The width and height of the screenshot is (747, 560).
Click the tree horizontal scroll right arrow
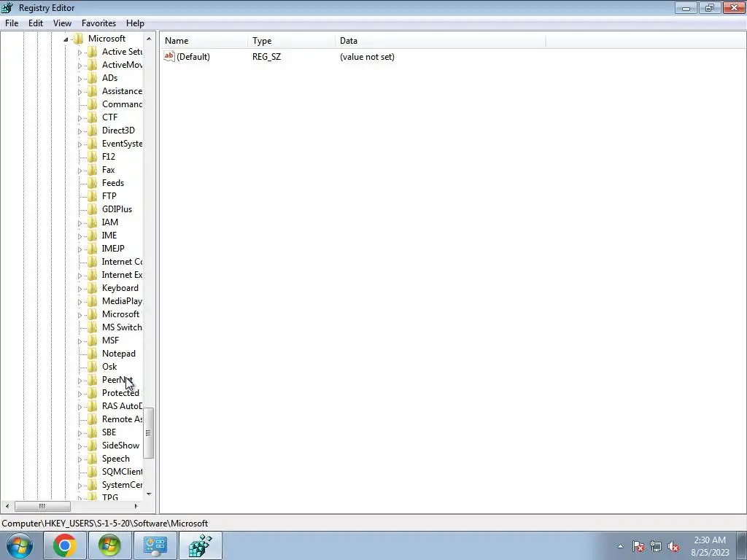coord(136,507)
